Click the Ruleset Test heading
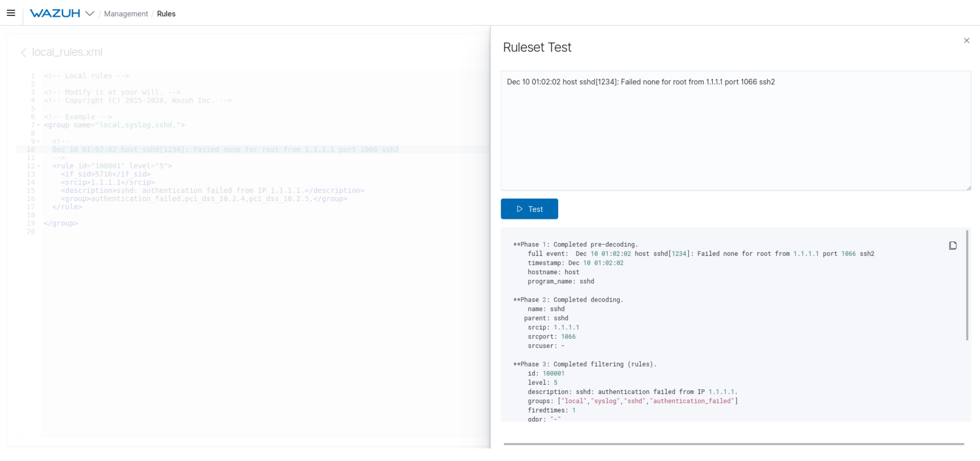The width and height of the screenshot is (980, 461). tap(537, 47)
